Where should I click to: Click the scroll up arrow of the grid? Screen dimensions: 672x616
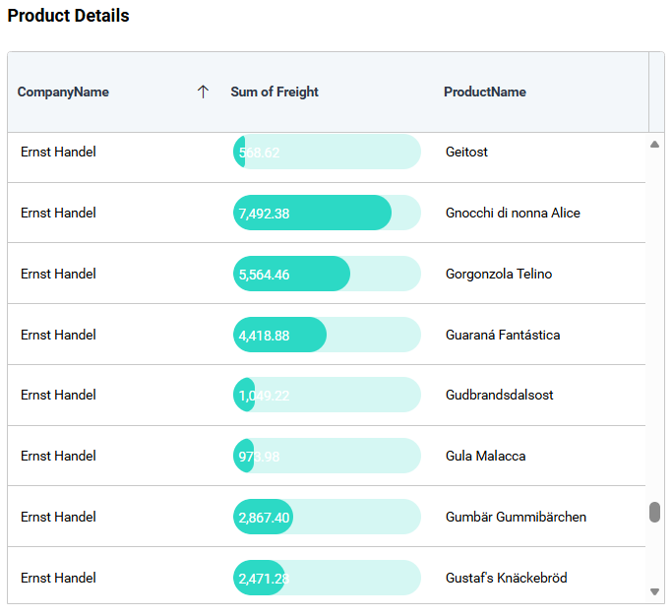tap(654, 145)
